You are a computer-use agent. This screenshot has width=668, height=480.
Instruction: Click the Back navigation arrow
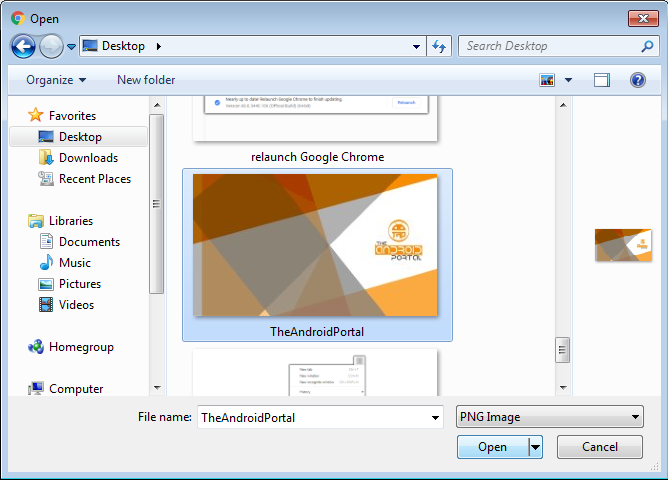23,46
